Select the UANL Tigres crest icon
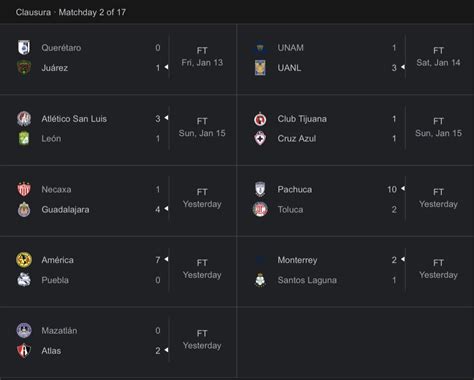 260,68
